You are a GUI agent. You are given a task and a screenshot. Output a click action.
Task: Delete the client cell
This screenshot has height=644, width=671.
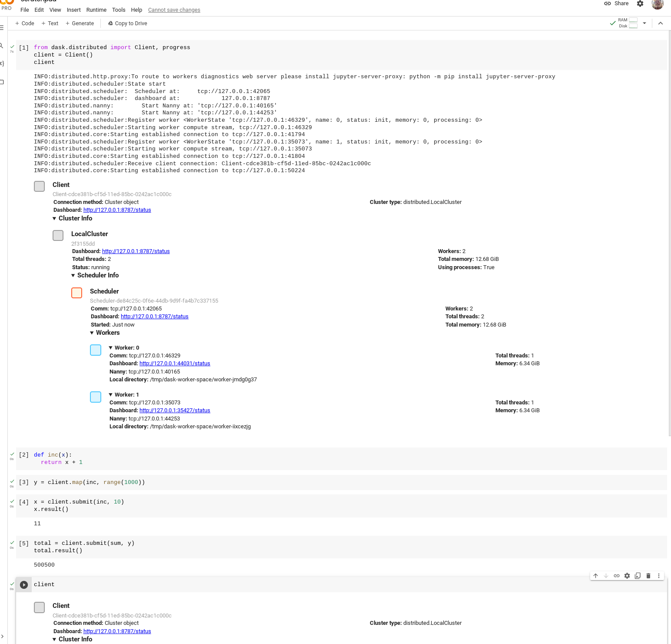point(648,575)
